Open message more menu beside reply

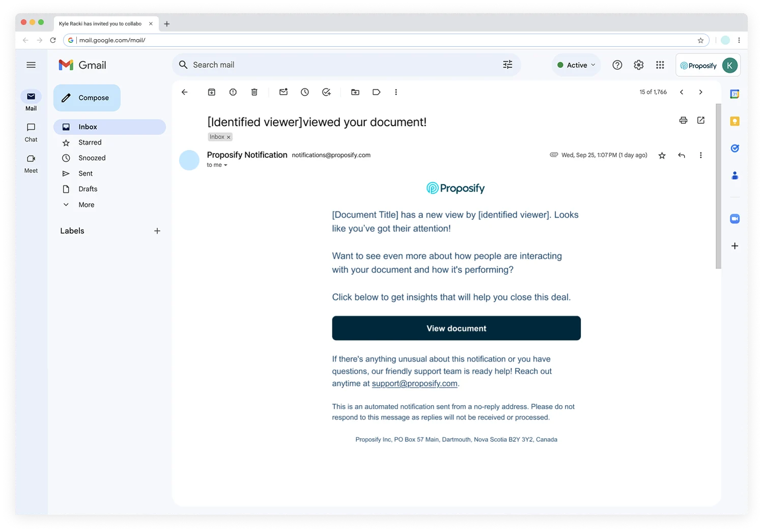tap(701, 155)
